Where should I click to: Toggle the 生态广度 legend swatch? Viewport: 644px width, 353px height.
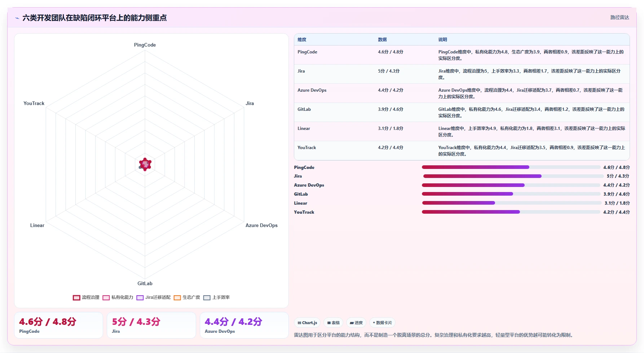[177, 297]
